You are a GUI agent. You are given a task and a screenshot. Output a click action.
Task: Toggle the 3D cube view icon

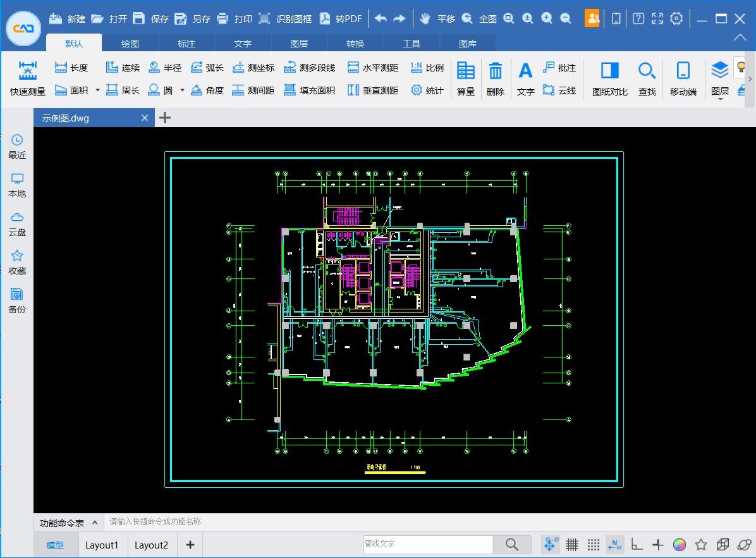click(722, 545)
